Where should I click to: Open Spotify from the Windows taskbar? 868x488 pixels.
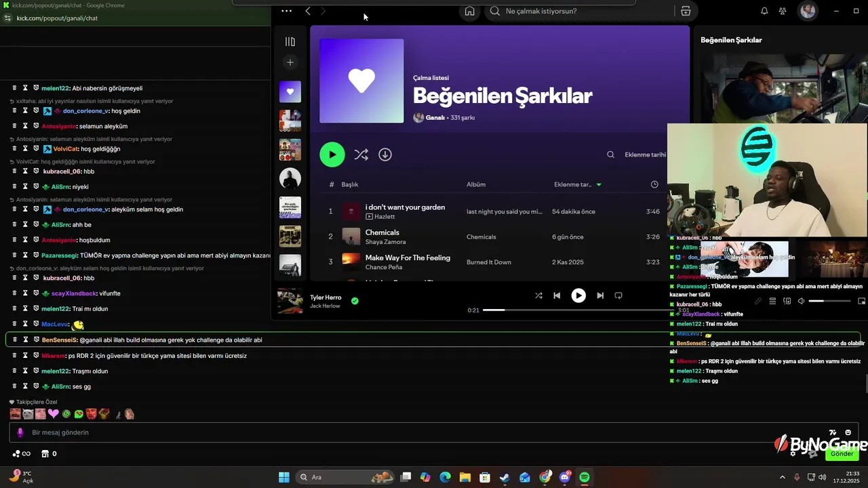coord(585,477)
